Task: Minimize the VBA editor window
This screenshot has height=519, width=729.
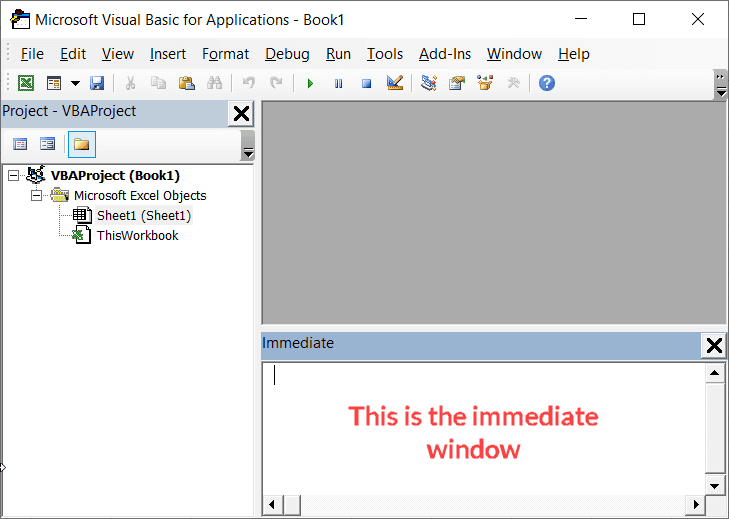Action: 581,19
